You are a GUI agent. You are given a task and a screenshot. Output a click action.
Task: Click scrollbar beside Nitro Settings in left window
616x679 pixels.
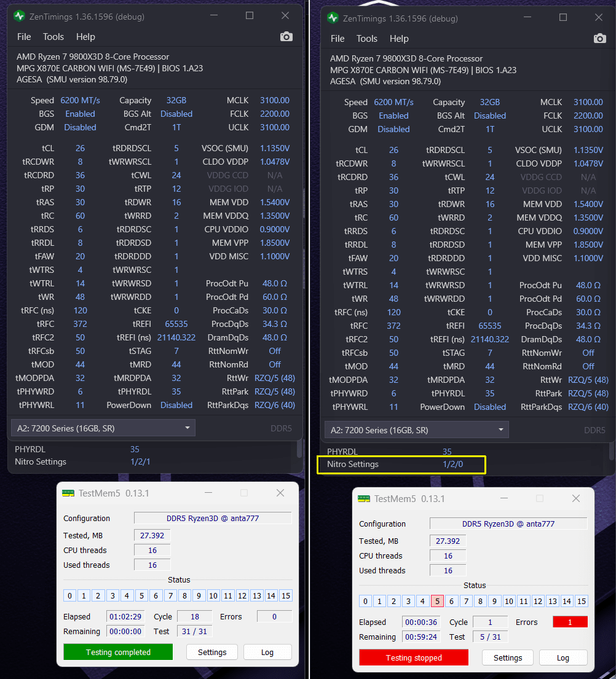299,449
